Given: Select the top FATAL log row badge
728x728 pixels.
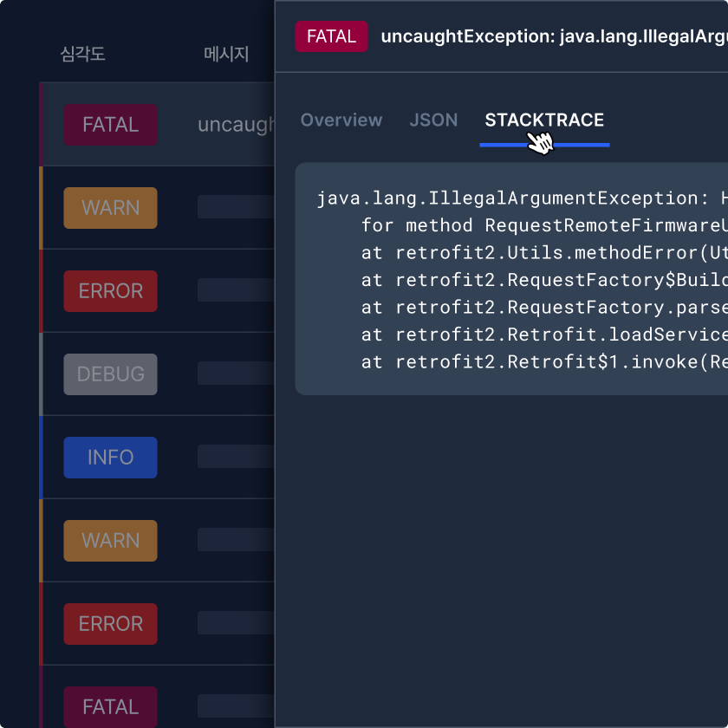Looking at the screenshot, I should coord(110,125).
